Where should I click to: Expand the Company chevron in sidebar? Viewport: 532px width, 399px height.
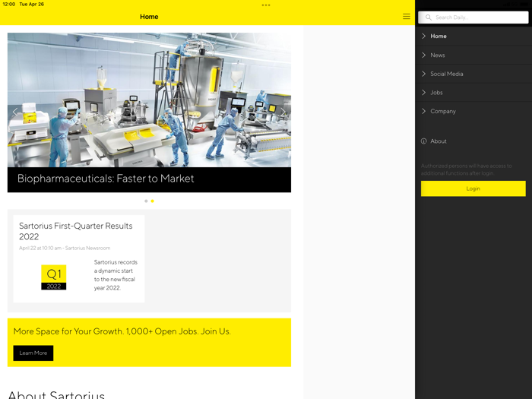pos(424,111)
